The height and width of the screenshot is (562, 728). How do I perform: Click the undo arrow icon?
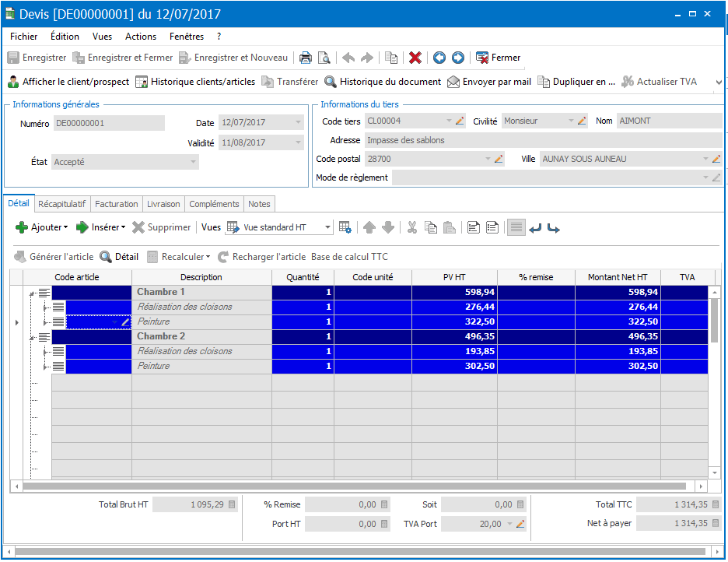348,58
